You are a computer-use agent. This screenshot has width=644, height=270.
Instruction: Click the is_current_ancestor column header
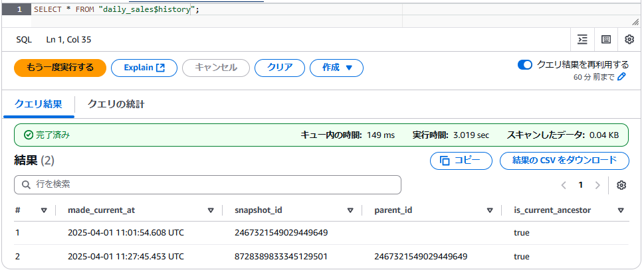[552, 210]
